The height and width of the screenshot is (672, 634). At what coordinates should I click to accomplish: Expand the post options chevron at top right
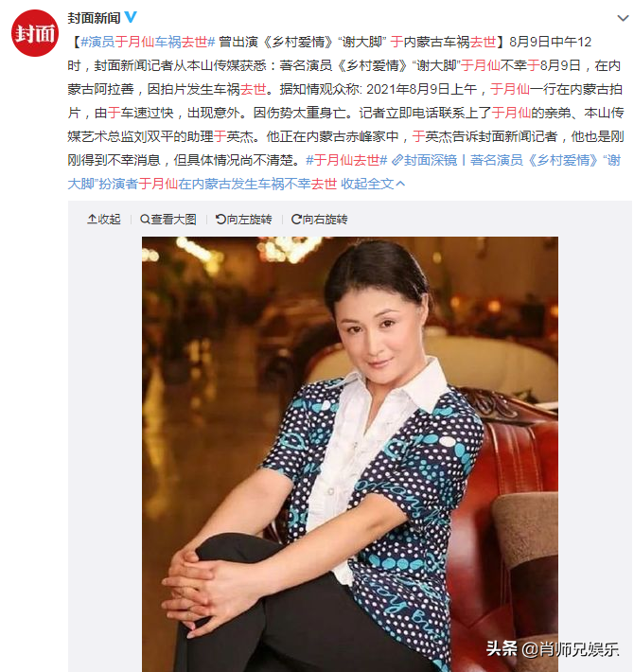pyautogui.click(x=623, y=18)
